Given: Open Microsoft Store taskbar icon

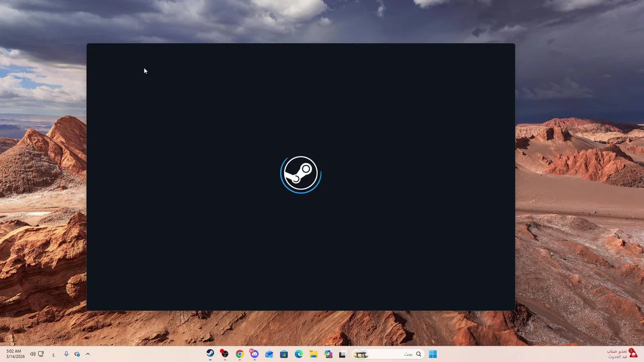Looking at the screenshot, I should (284, 354).
